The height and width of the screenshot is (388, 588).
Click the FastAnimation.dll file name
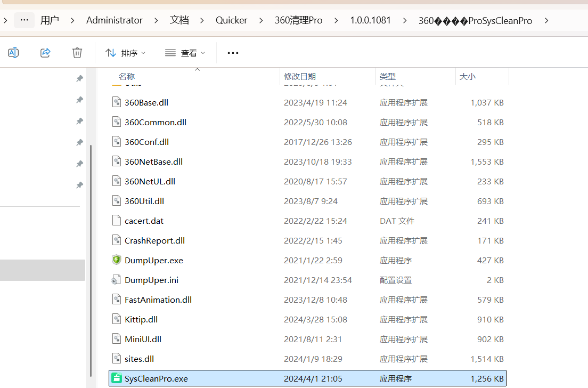[x=158, y=300]
